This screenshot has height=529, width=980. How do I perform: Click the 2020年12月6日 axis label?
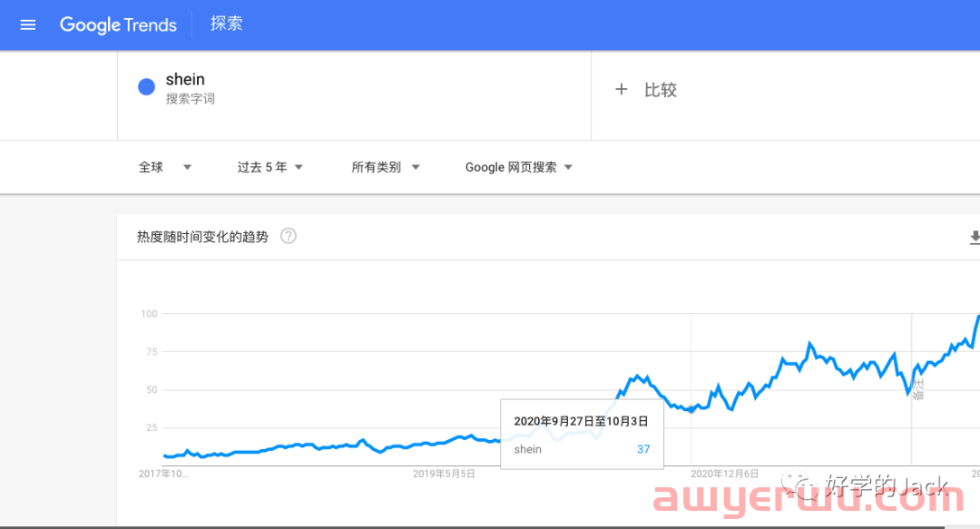point(724,474)
